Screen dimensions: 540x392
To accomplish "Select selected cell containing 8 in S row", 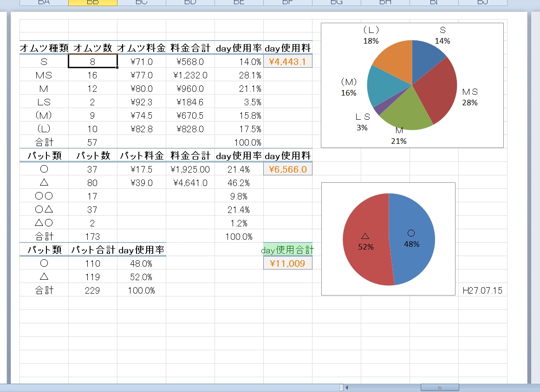I will tap(93, 62).
